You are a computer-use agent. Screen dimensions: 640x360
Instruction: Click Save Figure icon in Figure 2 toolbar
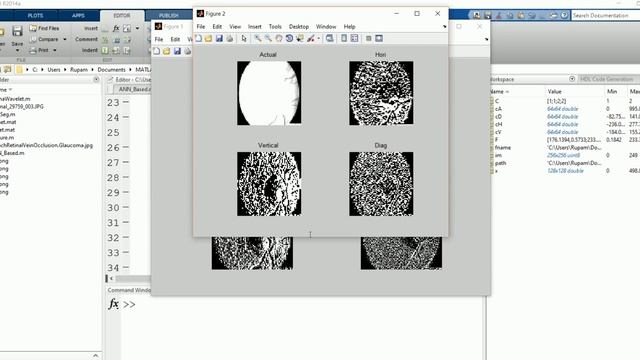click(219, 38)
